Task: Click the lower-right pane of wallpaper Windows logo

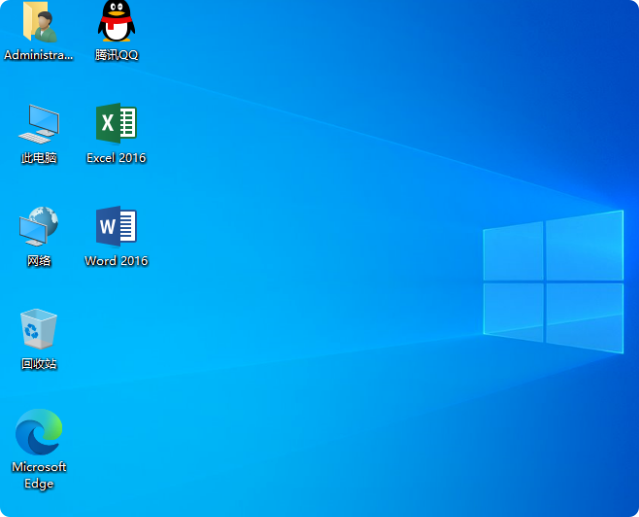Action: [584, 316]
